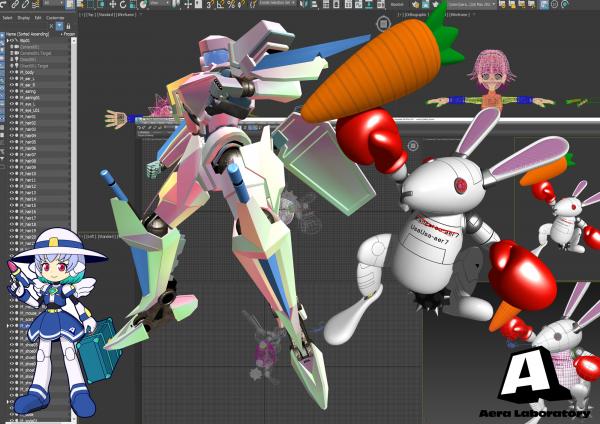Select the Bind to Space Warp tool

[x=36, y=4]
